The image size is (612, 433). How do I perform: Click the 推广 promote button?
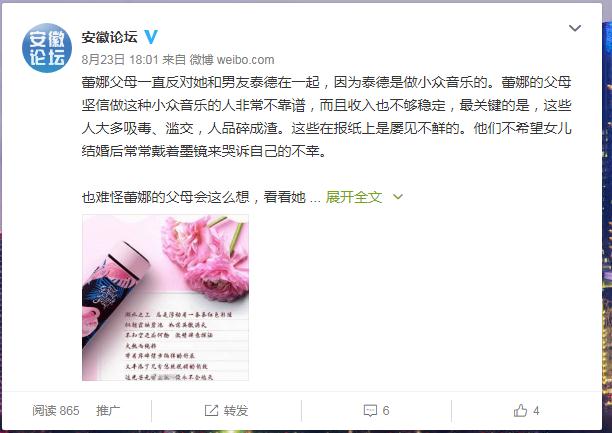tap(108, 411)
